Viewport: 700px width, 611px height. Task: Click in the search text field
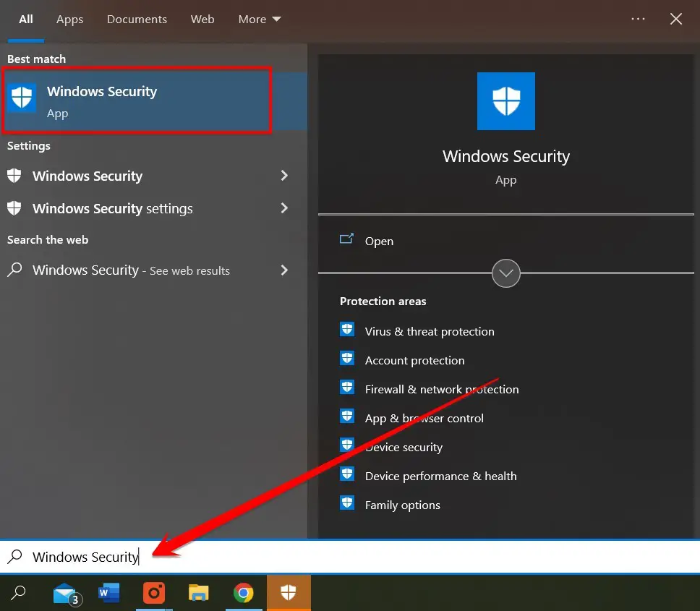(350, 557)
